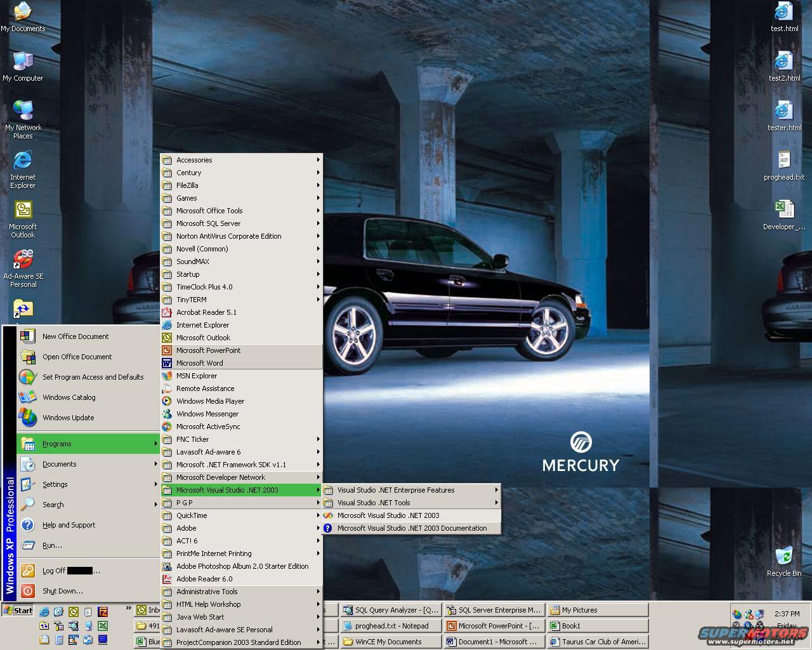Switch to SQL Query Analyzer taskbar window
Screen dimensions: 812x650
click(x=390, y=610)
